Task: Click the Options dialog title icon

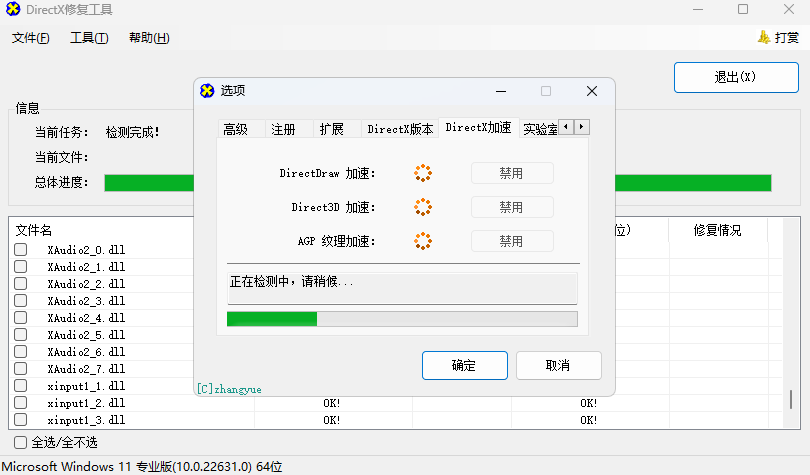Action: point(207,91)
